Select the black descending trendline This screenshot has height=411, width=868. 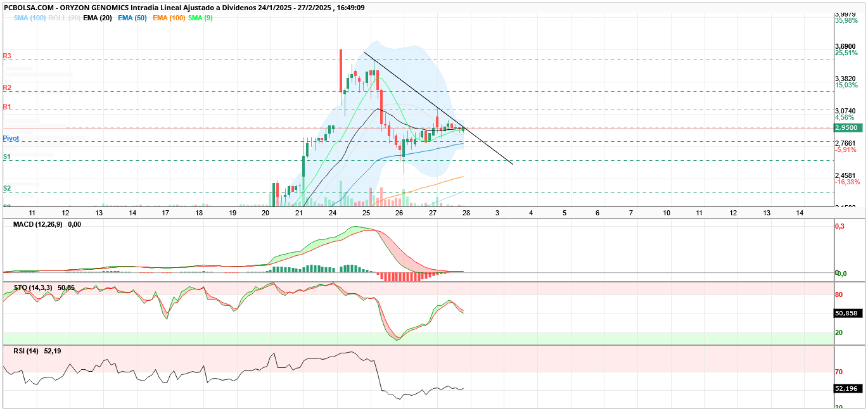tap(438, 108)
